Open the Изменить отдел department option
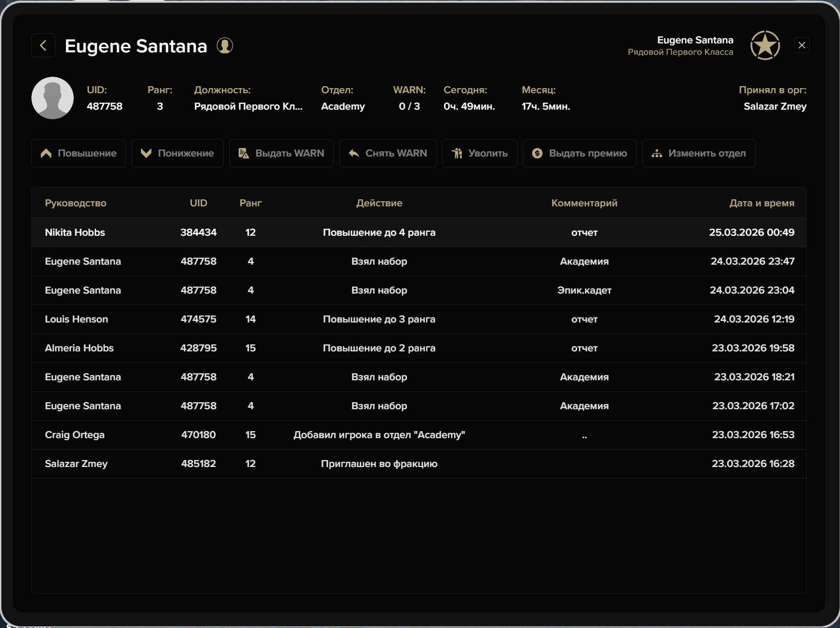This screenshot has width=840, height=628. tap(699, 153)
